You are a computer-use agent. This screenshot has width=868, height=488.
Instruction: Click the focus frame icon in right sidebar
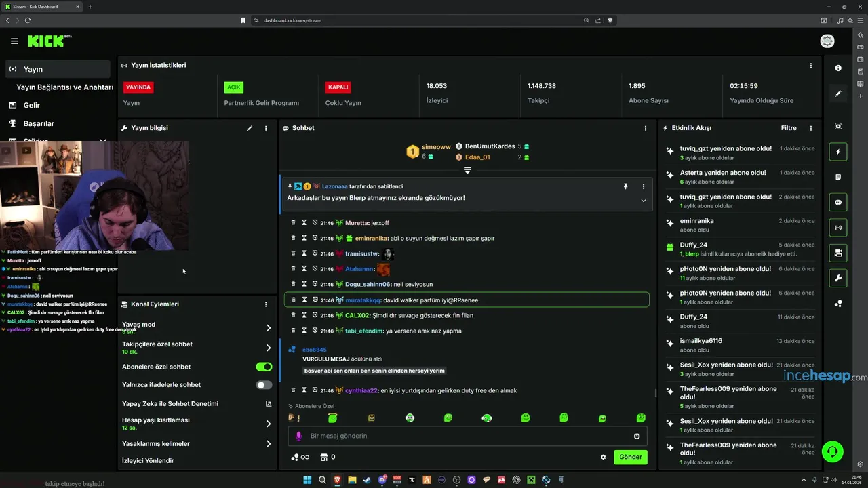(x=838, y=127)
